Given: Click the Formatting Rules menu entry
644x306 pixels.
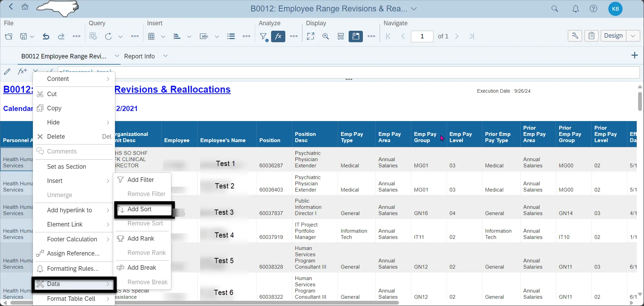Looking at the screenshot, I should point(73,269).
